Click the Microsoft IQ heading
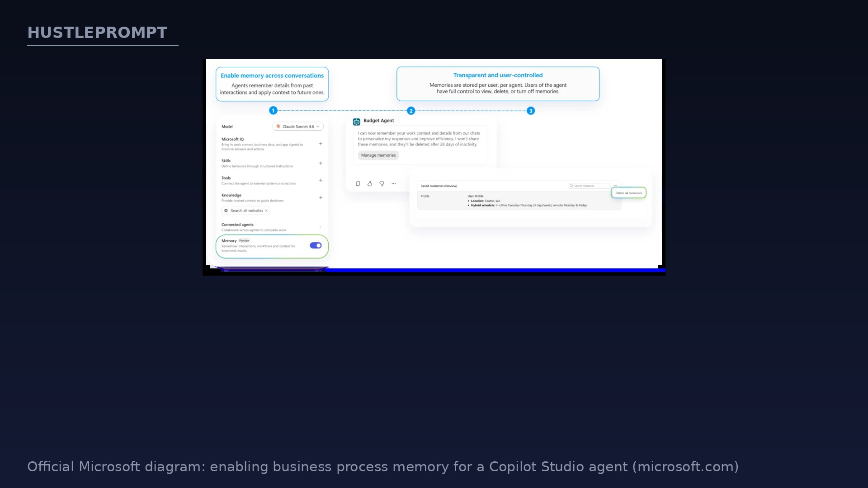 pos(232,139)
